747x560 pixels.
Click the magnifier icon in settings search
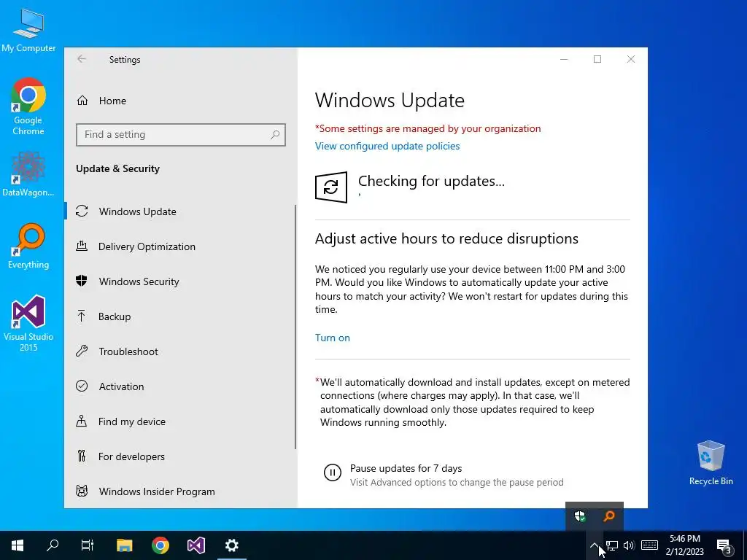click(275, 135)
